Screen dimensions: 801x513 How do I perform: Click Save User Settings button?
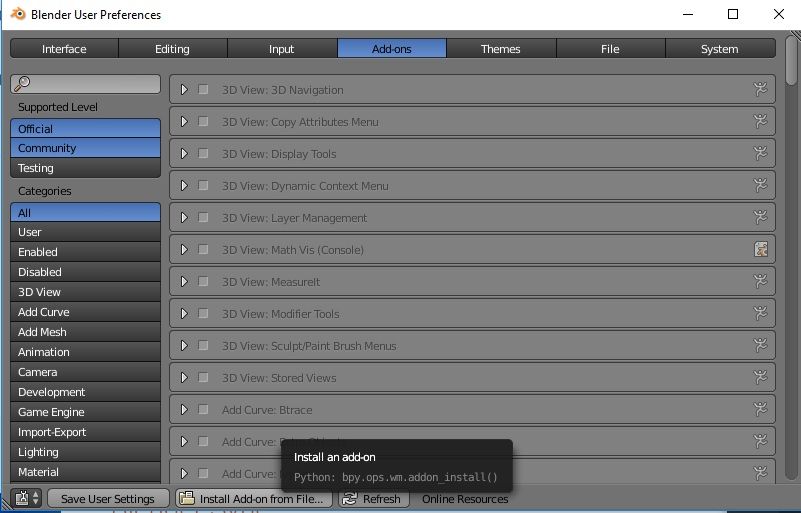click(108, 499)
